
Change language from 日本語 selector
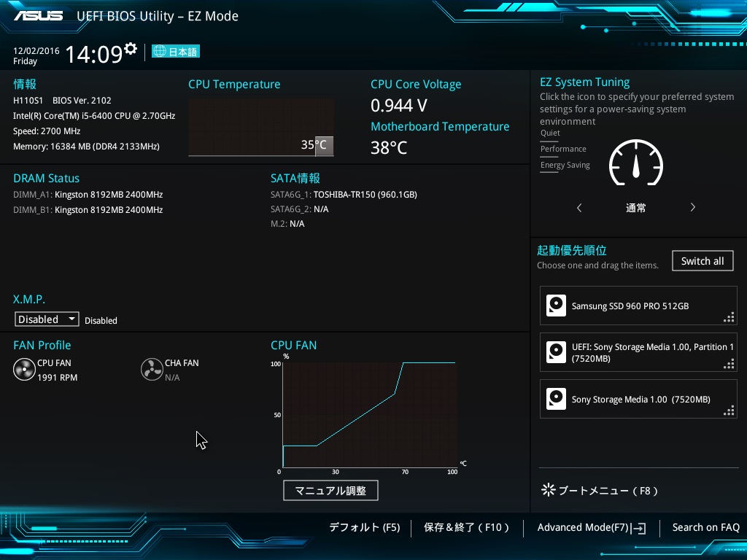point(175,52)
